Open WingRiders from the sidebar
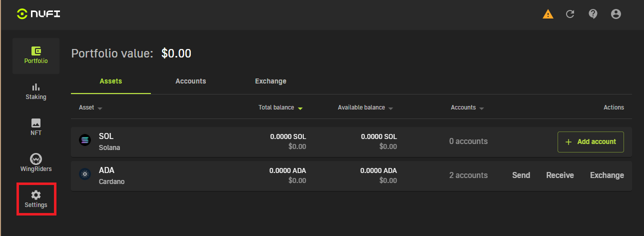The height and width of the screenshot is (236, 644). click(x=36, y=163)
